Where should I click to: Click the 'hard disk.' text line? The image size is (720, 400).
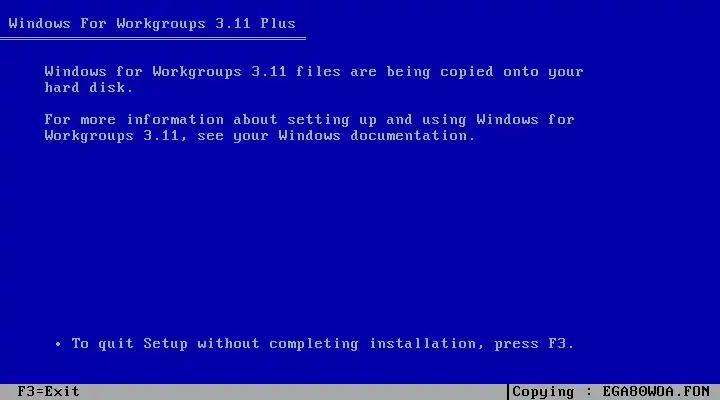click(x=89, y=87)
